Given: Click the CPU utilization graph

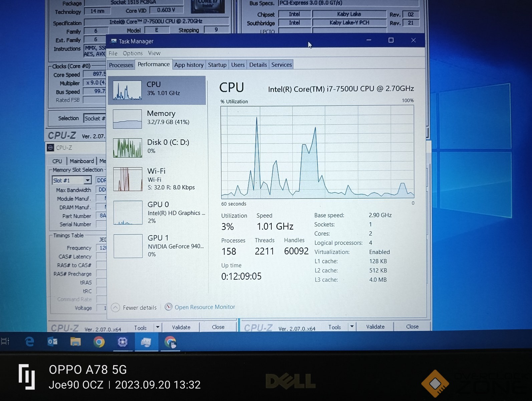Looking at the screenshot, I should [317, 152].
